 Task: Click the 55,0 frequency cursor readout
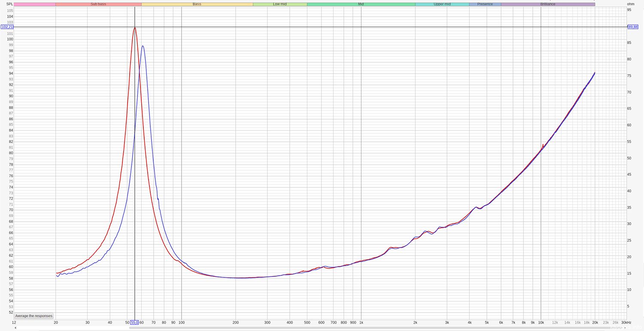[134, 322]
